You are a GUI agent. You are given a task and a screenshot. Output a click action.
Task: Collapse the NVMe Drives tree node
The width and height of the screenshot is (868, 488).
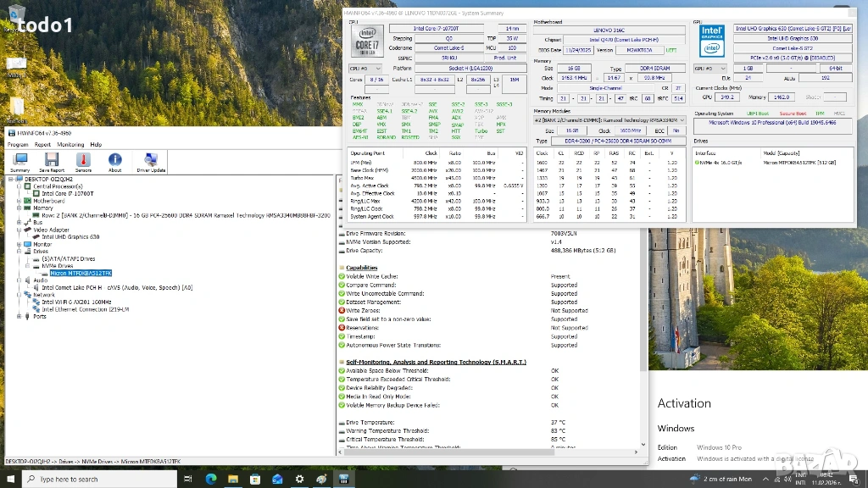(26, 266)
